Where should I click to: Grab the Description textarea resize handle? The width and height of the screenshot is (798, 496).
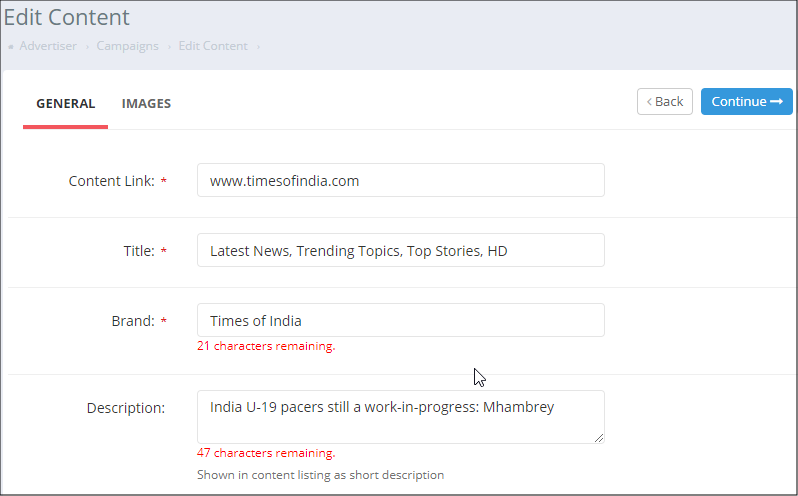tap(599, 437)
